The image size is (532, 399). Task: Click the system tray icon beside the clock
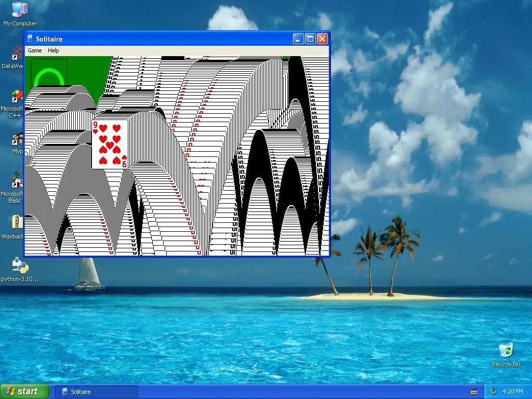point(494,392)
